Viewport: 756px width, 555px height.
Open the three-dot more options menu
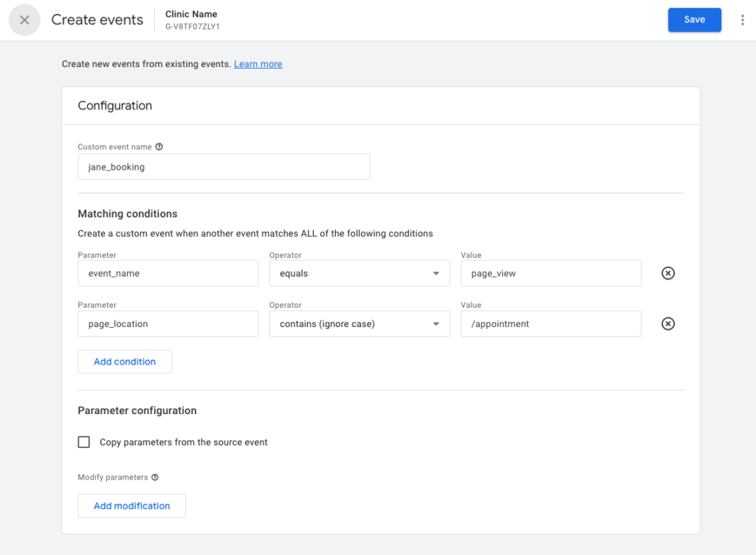pyautogui.click(x=742, y=20)
